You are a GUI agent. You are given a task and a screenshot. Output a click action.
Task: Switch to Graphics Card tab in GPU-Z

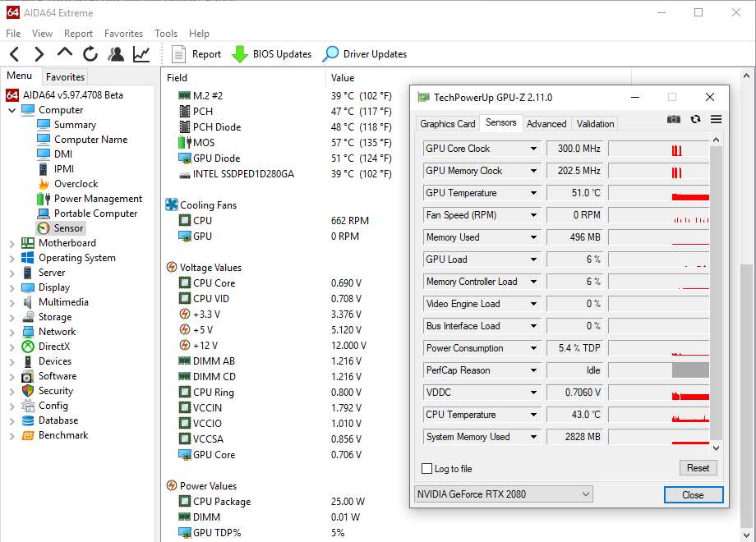447,124
